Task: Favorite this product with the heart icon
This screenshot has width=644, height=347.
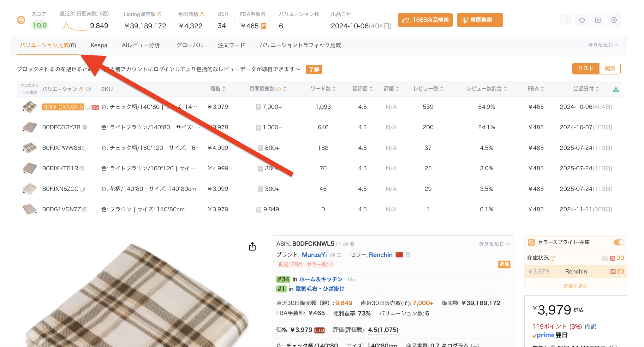Action: click(582, 20)
